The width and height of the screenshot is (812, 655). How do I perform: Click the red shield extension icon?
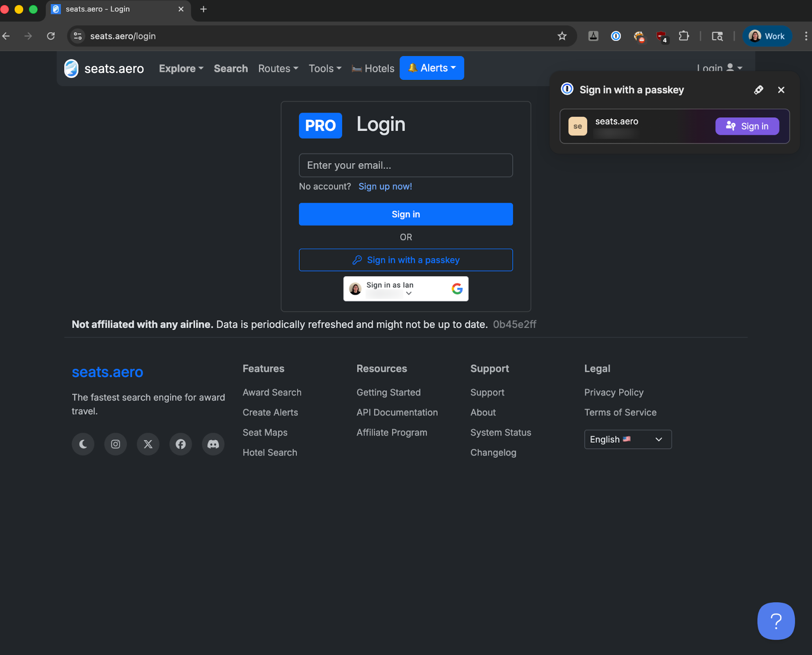pyautogui.click(x=661, y=36)
